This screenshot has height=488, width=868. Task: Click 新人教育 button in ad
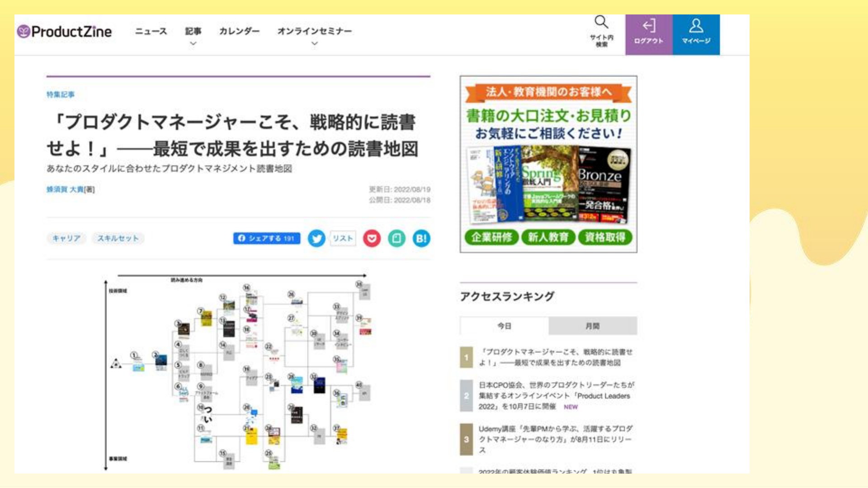[548, 237]
